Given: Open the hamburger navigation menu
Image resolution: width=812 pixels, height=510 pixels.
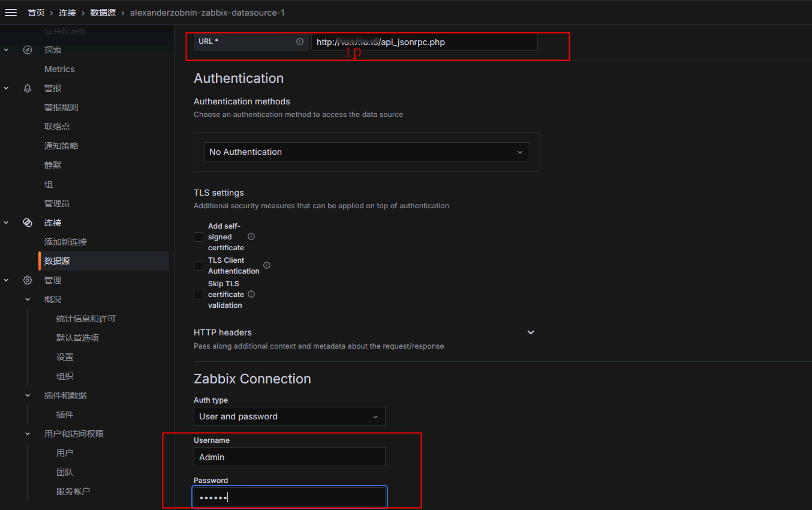Looking at the screenshot, I should click(11, 12).
